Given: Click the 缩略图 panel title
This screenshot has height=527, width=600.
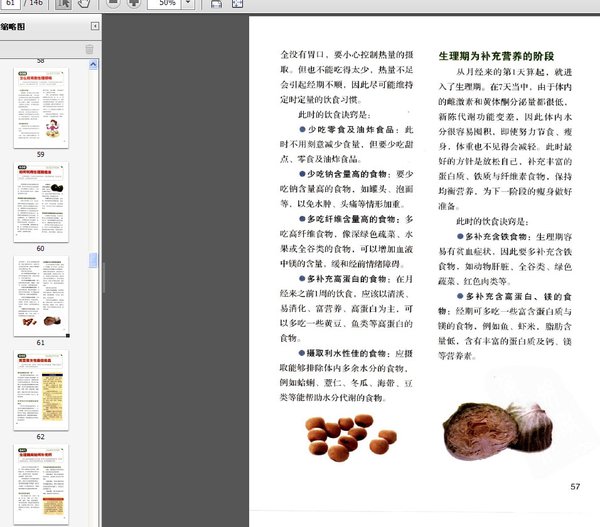Looking at the screenshot, I should [13, 26].
